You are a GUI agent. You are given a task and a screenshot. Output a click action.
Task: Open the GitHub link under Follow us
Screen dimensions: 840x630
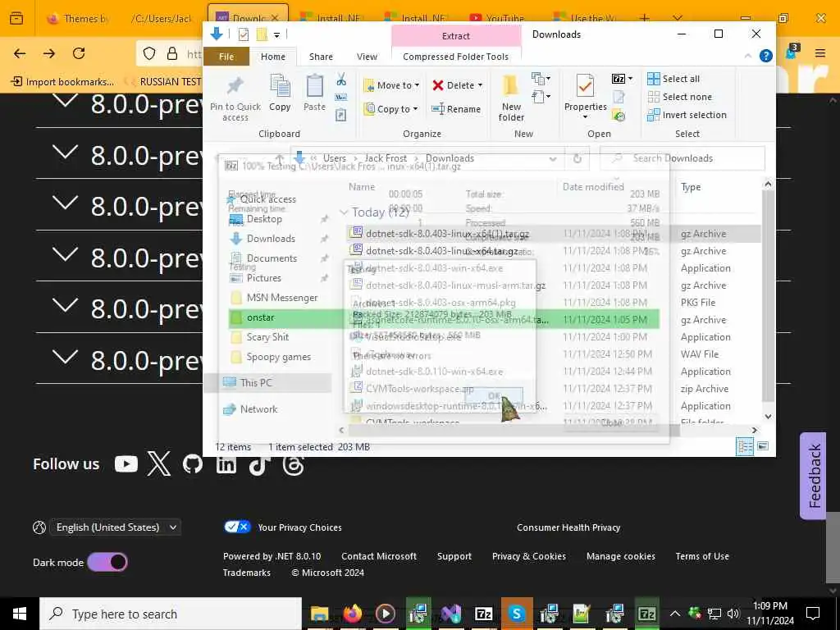[193, 464]
